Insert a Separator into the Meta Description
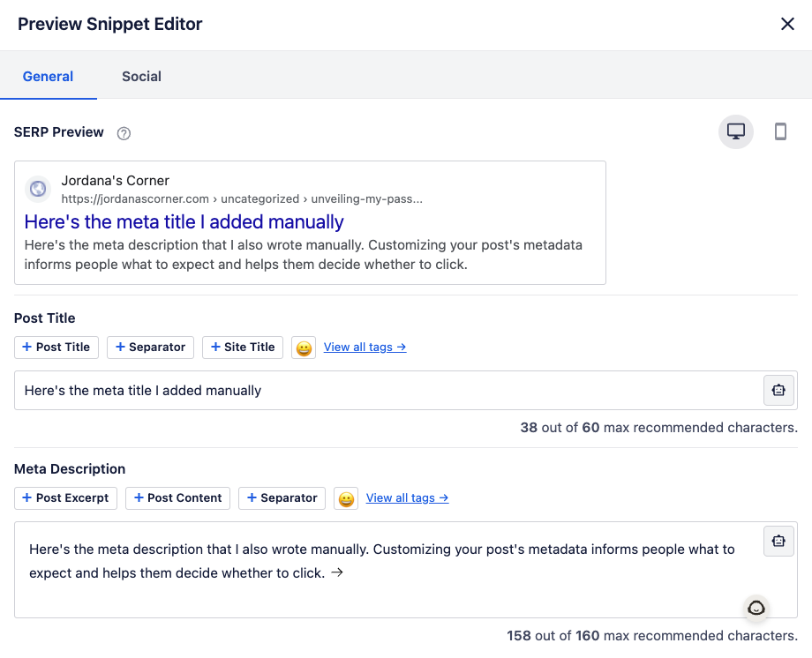812x658 pixels. point(282,498)
